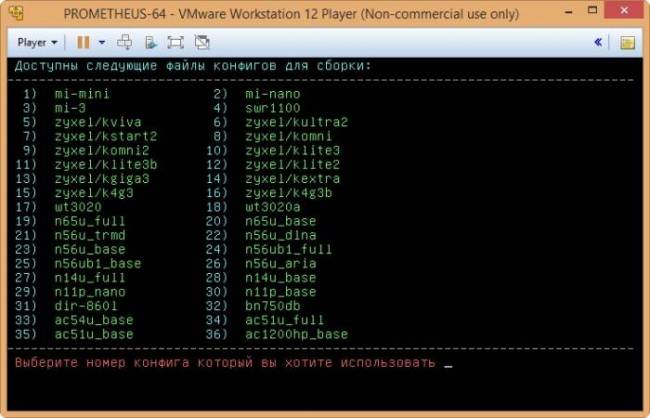
Task: Click the ac51u_full config entry
Action: 284,320
